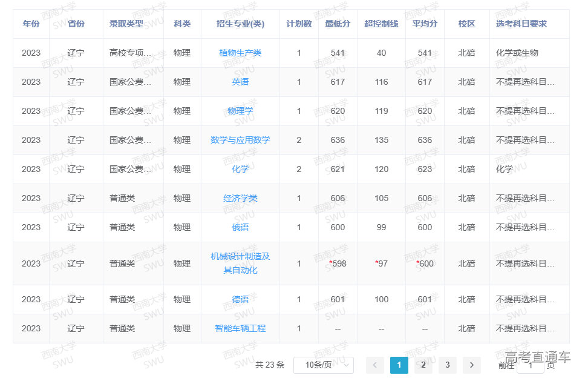The width and height of the screenshot is (588, 381).
Task: Select page 1 in pagination
Action: (x=399, y=365)
